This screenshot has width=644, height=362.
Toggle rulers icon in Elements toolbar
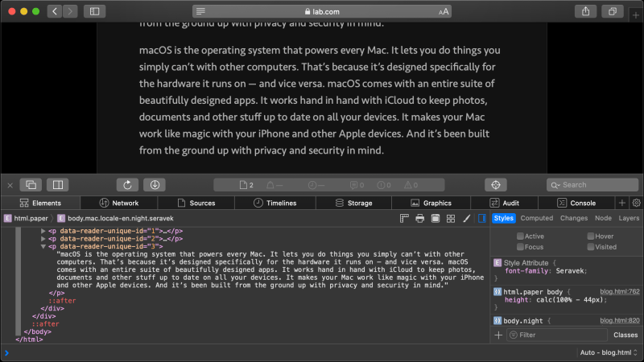click(x=404, y=218)
